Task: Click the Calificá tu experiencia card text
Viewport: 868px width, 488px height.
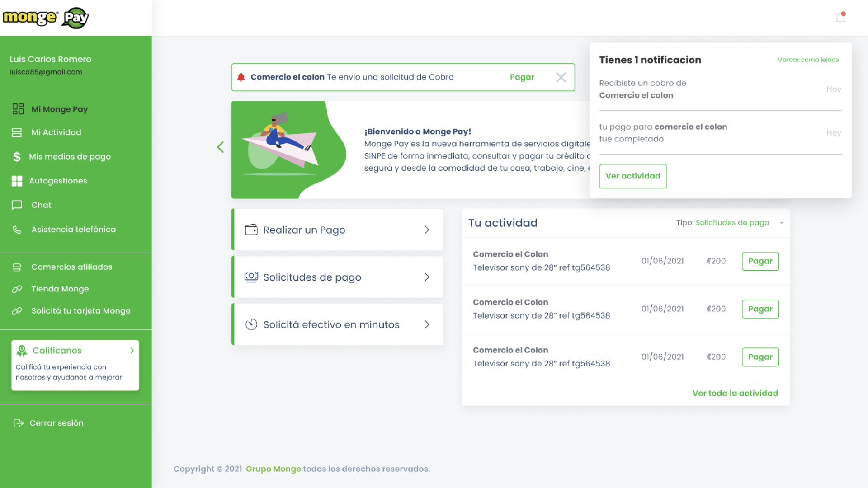Action: [x=69, y=372]
